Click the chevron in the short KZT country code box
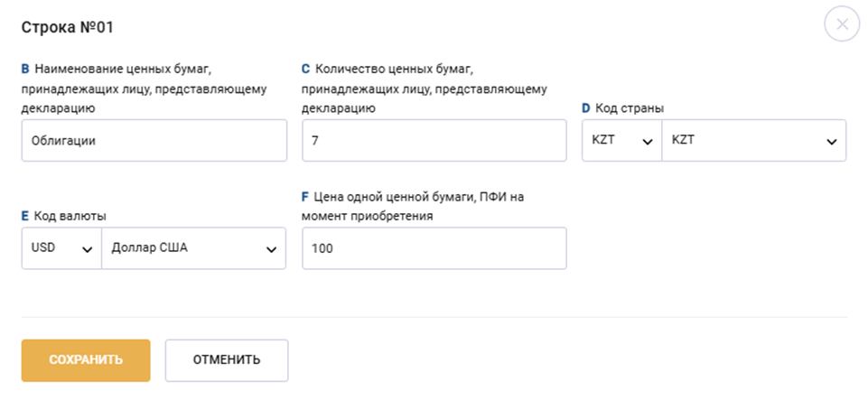The image size is (868, 401). (647, 142)
